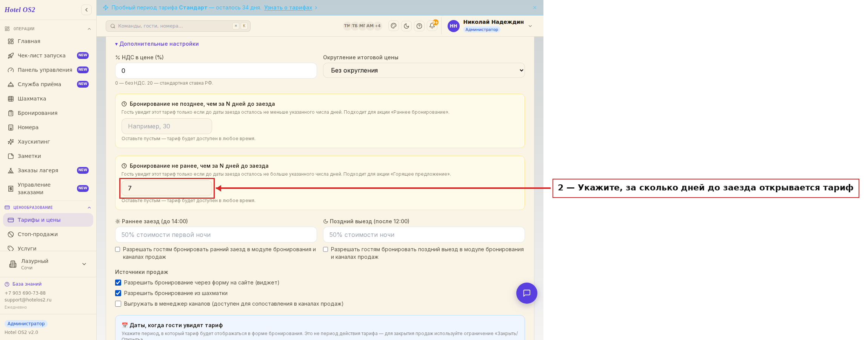Toggle dark mode moon icon

(406, 26)
